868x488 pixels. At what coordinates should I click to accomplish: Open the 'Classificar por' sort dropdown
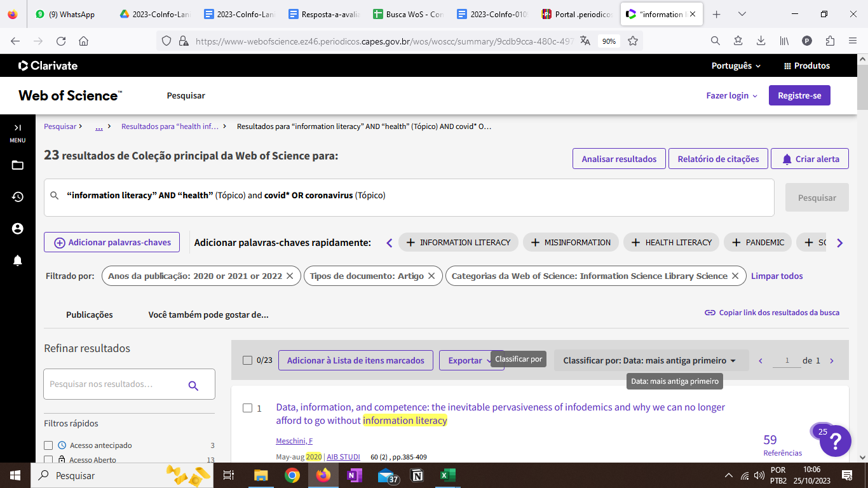click(x=649, y=360)
